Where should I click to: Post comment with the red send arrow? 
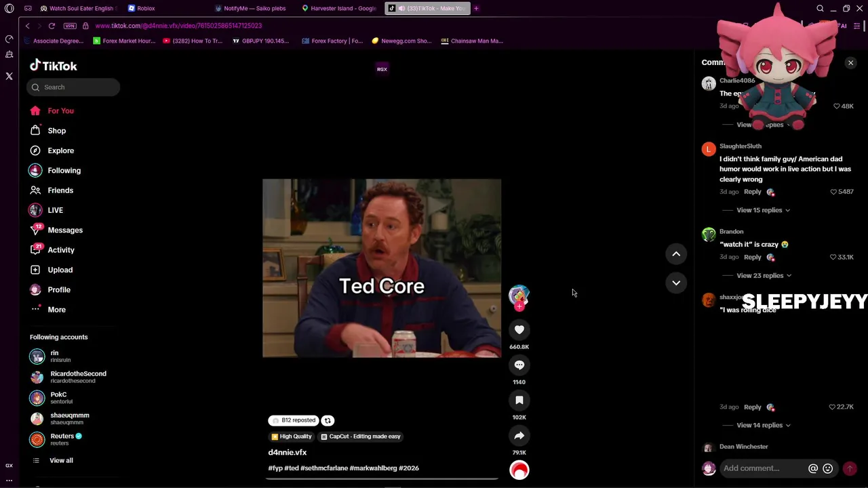tap(850, 468)
